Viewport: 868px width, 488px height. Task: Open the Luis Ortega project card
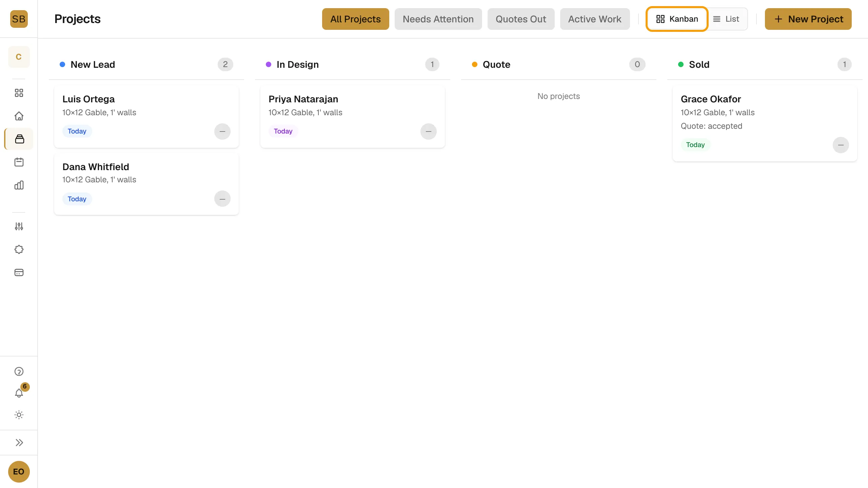[146, 117]
